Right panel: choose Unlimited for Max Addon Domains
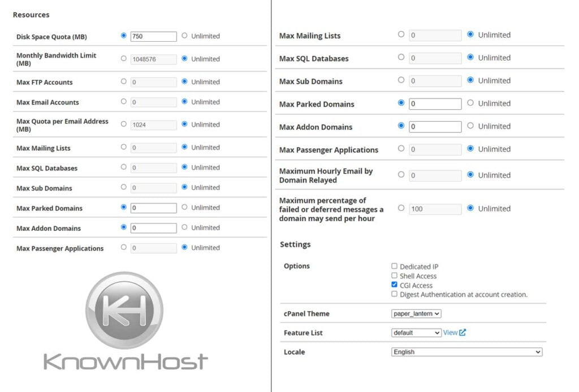Viewport: 579px width, 392px height. (470, 126)
